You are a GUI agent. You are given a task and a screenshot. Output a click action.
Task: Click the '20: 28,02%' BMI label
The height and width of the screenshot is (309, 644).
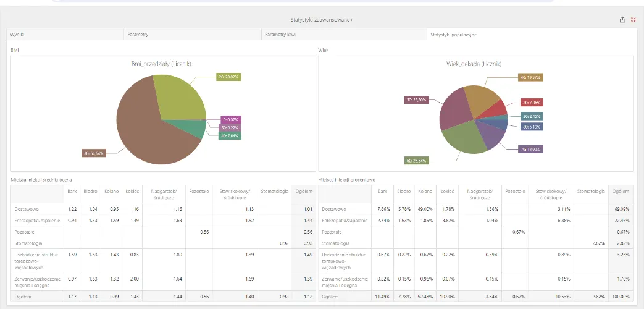(x=229, y=77)
